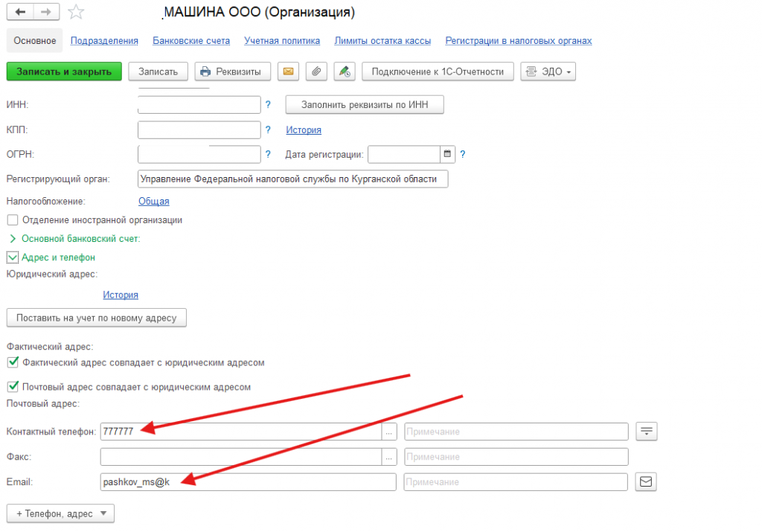
Task: Open История link under Юридический адрес
Action: [x=121, y=295]
